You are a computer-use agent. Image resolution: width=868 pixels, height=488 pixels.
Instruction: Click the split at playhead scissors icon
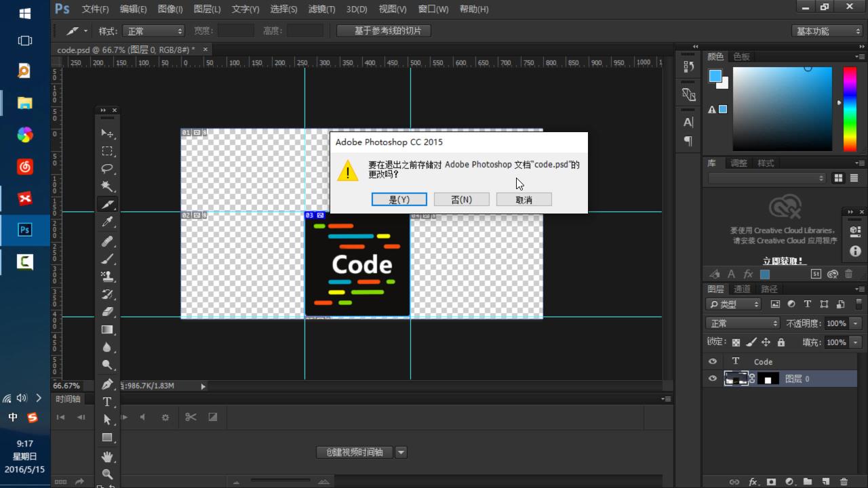[191, 417]
